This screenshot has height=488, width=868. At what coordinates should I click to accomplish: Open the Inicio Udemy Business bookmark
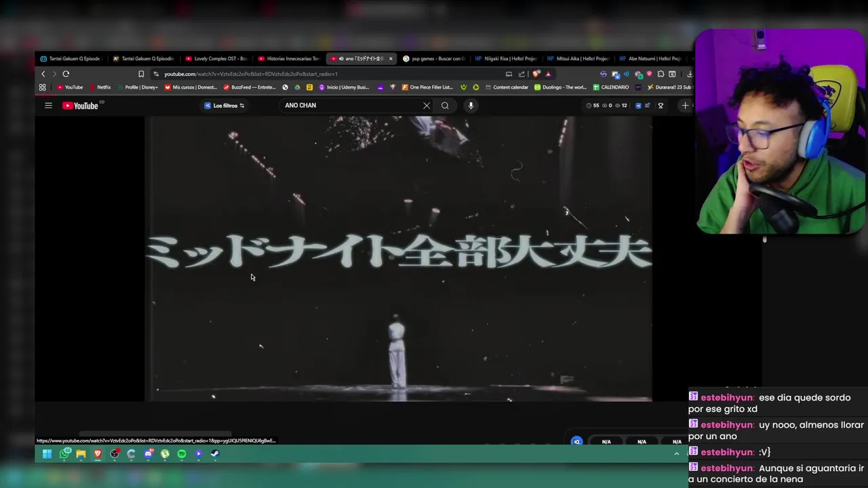point(344,87)
